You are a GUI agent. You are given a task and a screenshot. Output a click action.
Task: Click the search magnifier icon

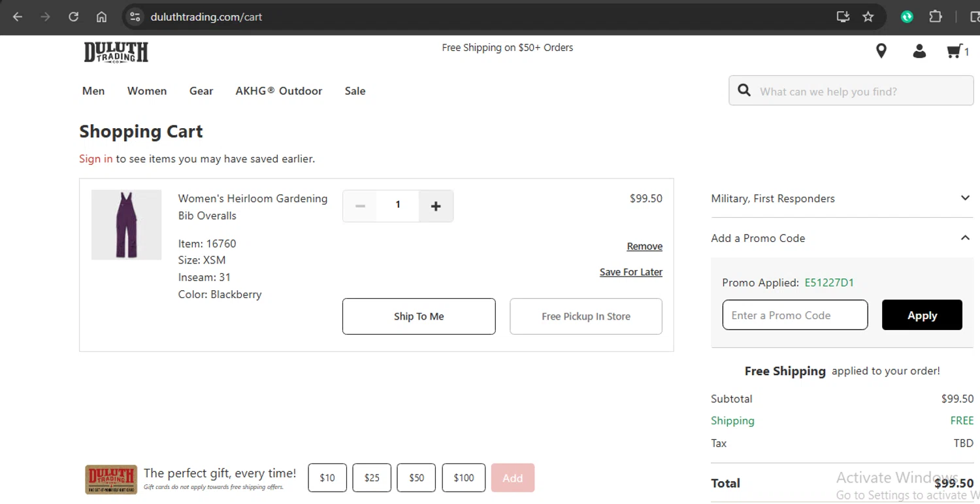point(744,90)
